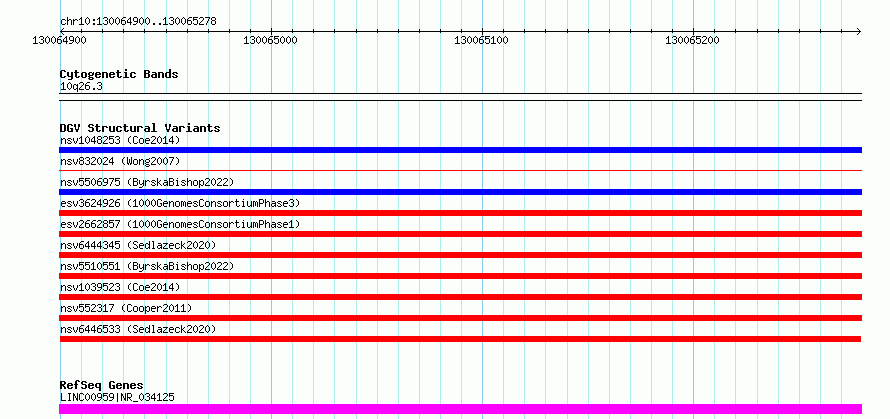Click the nsv832024 (Wong2007) label
The height and width of the screenshot is (419, 890).
point(120,161)
